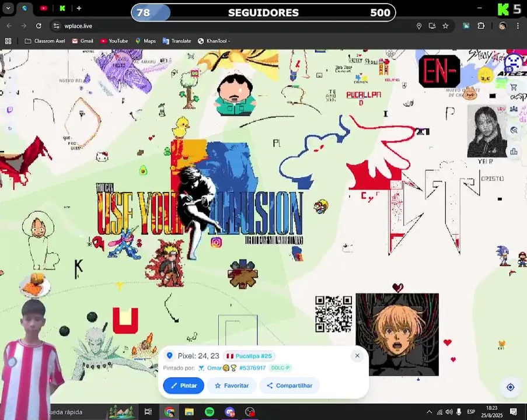This screenshot has height=420, width=527.
Task: Open the wplace leaderboard chart icon
Action: (x=514, y=152)
